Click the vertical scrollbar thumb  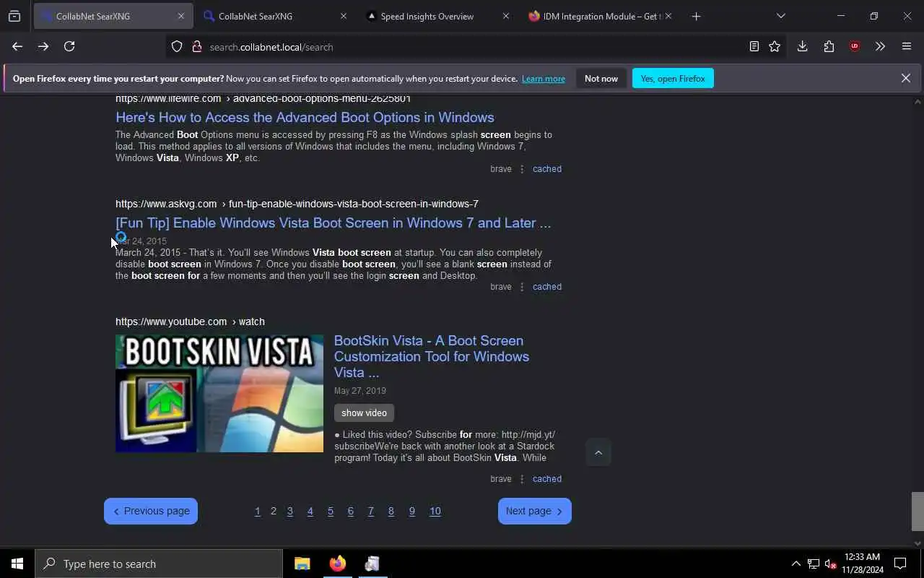click(x=918, y=511)
